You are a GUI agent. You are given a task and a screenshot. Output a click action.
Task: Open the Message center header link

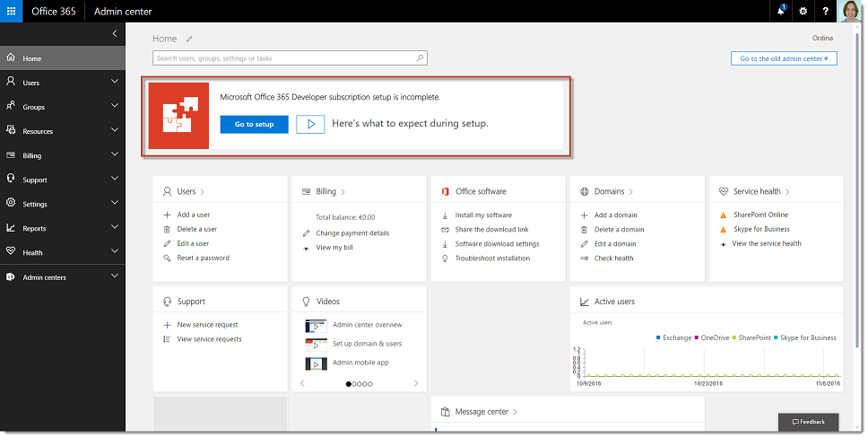486,411
